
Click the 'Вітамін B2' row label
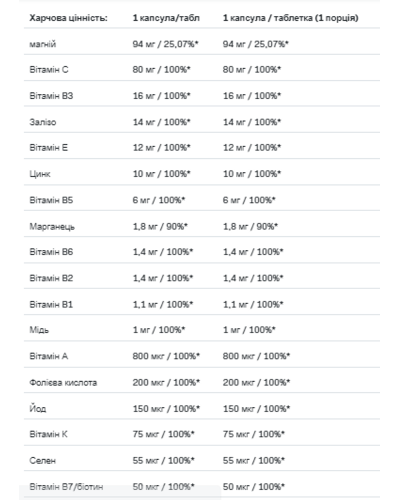click(x=51, y=278)
